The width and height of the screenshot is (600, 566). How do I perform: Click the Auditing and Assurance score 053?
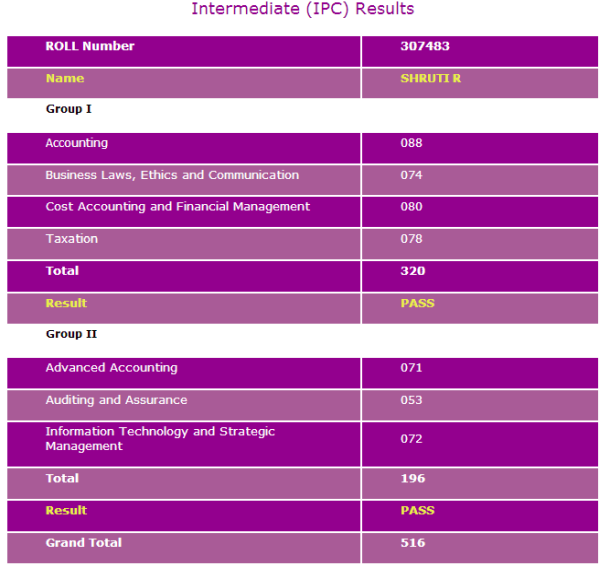411,401
